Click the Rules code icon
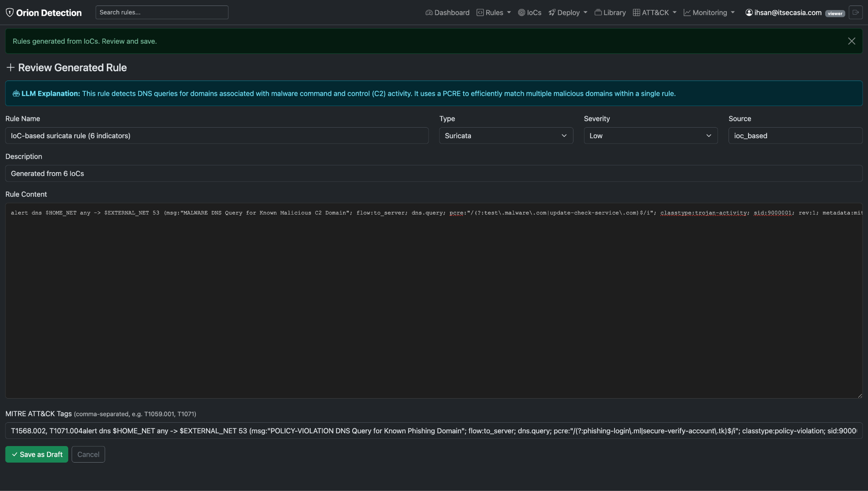 click(480, 13)
